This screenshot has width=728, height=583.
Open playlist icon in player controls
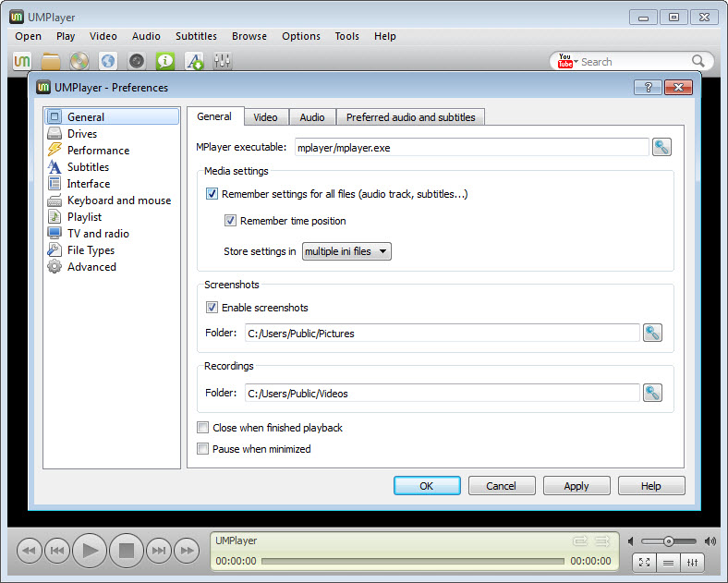(669, 563)
